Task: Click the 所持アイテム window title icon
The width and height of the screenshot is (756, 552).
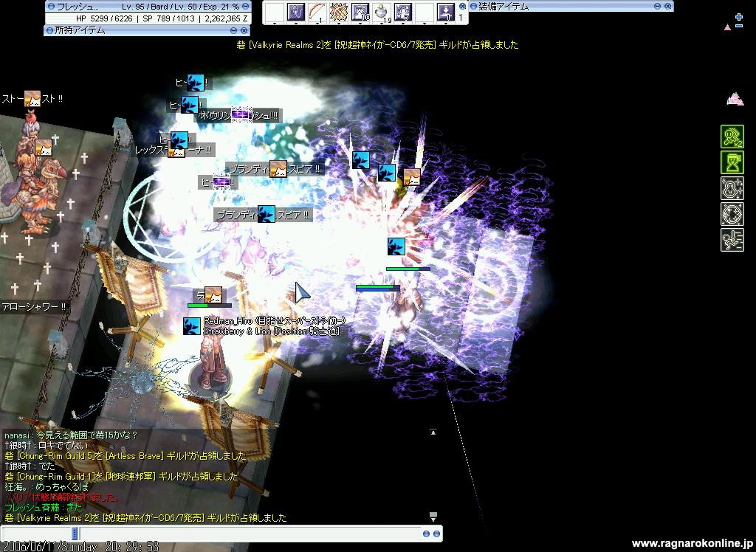Action: (x=49, y=30)
